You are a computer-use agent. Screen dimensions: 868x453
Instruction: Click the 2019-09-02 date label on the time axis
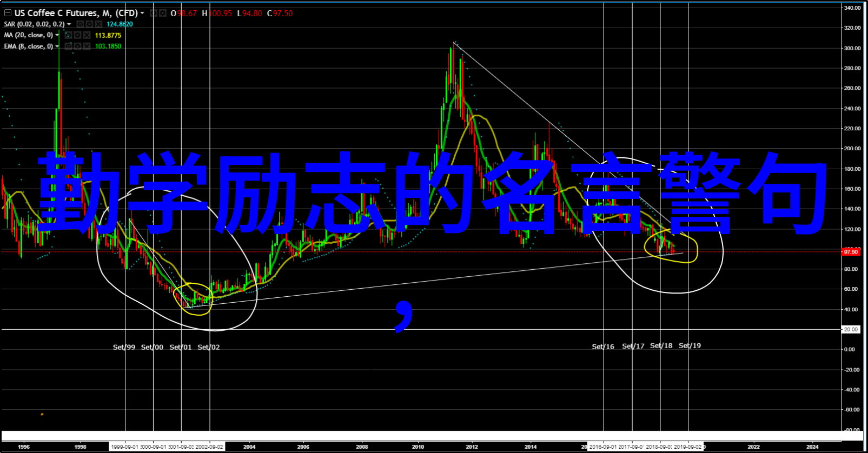(x=687, y=447)
